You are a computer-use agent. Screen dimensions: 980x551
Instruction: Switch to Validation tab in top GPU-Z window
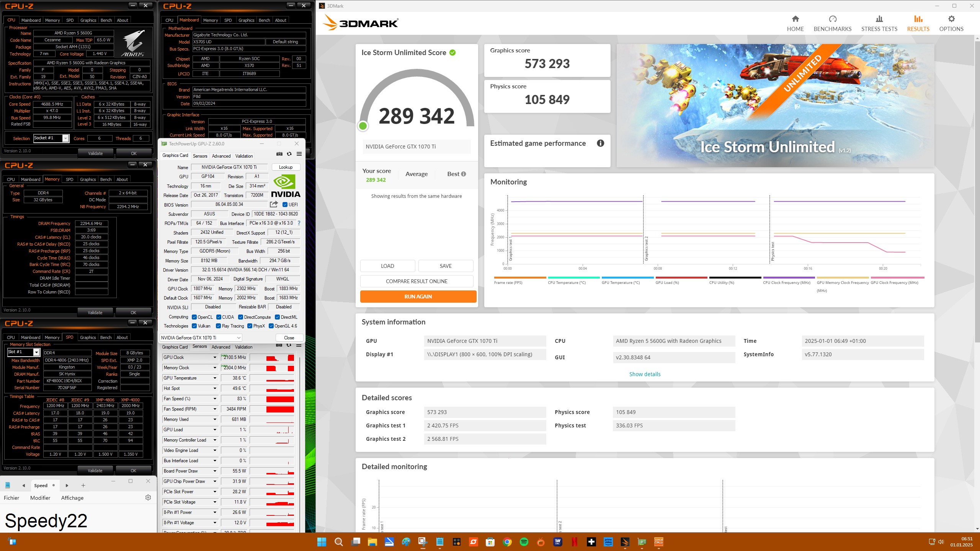244,156
